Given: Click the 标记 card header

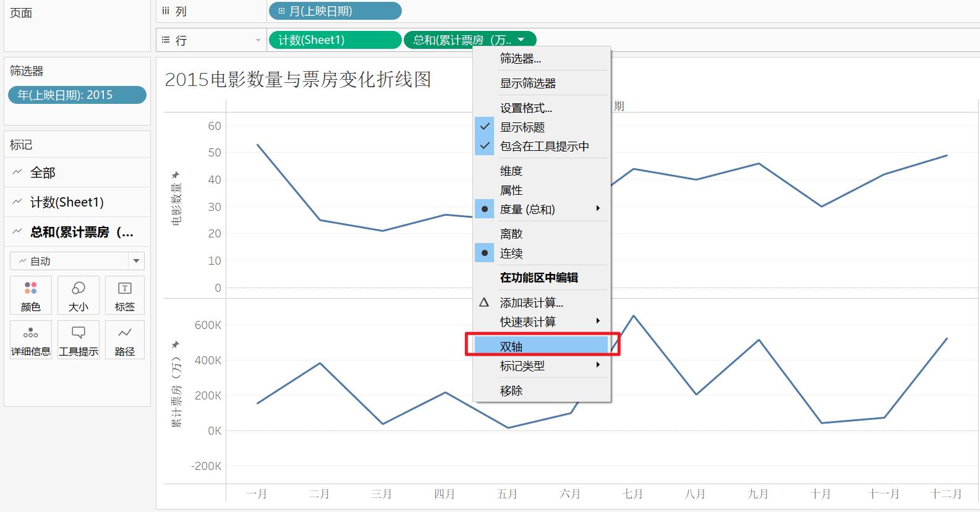Looking at the screenshot, I should (x=21, y=145).
